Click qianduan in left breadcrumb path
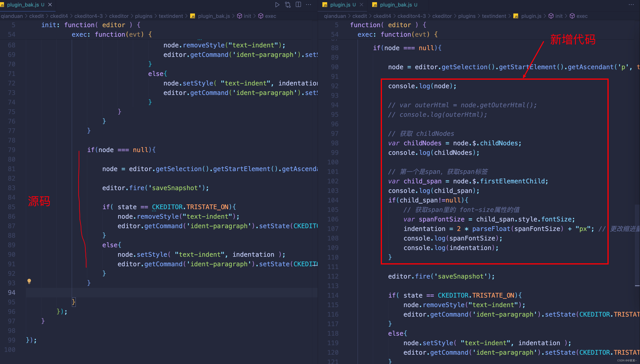Screen dimensions: 640x364 (12, 16)
